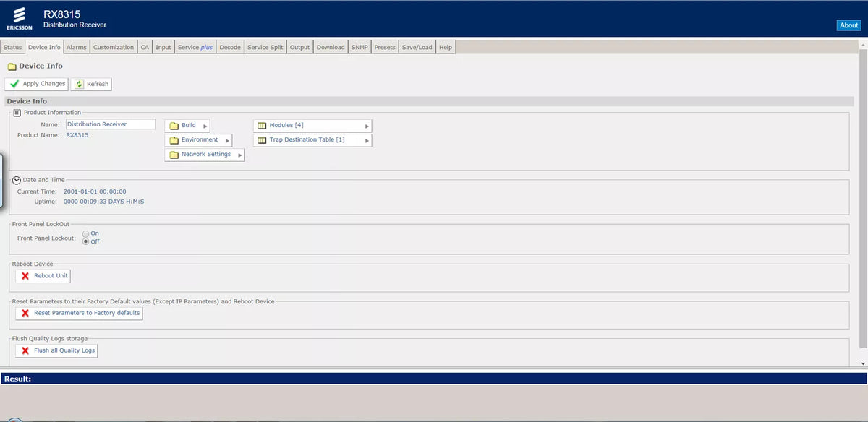868x422 pixels.
Task: Open the Service plus tab
Action: [x=195, y=47]
